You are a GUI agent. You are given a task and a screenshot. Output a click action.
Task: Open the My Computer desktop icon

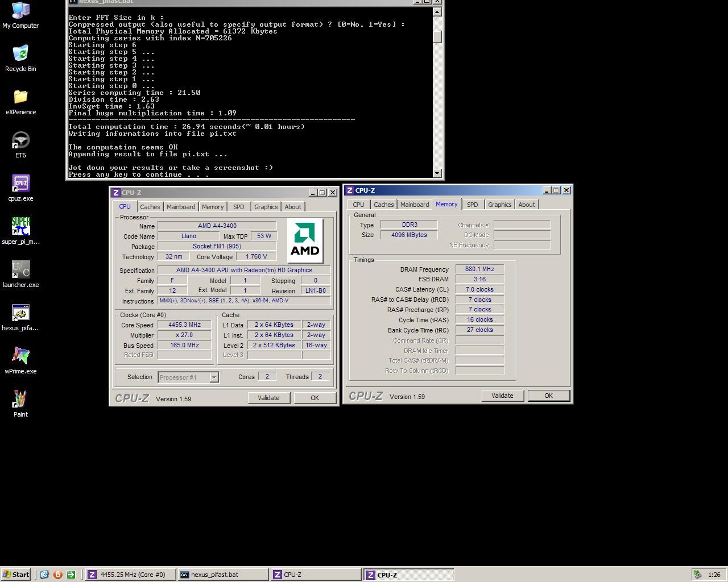click(20, 15)
